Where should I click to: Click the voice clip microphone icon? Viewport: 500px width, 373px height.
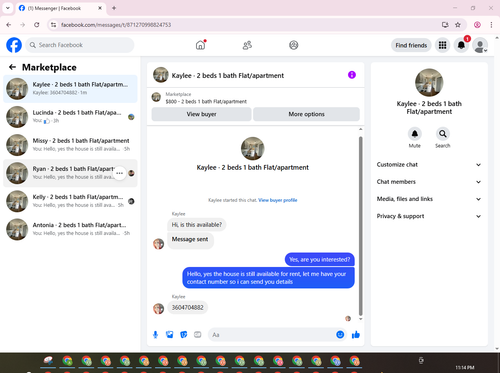pyautogui.click(x=155, y=334)
